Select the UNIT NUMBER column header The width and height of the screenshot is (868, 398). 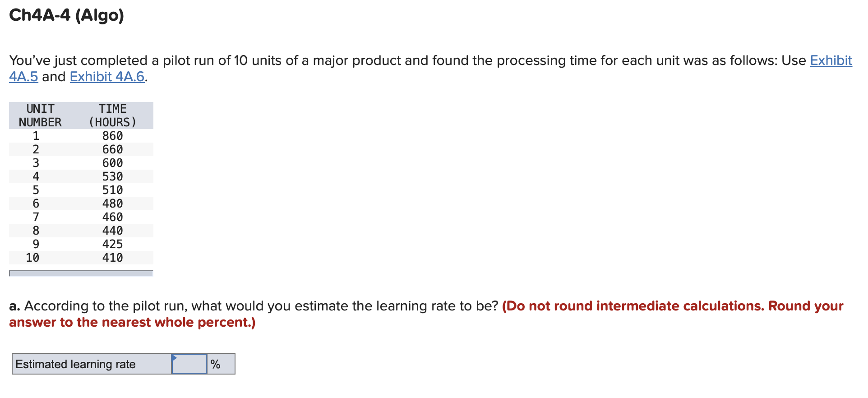[x=40, y=115]
